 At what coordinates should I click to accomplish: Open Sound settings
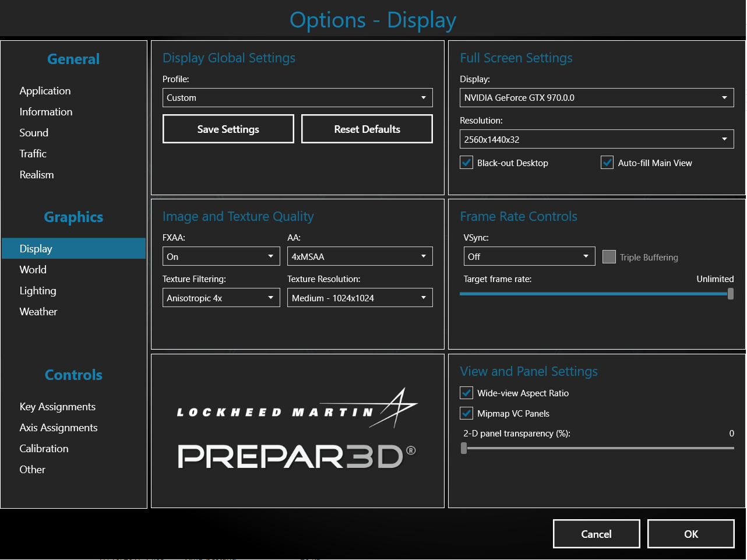[x=34, y=133]
